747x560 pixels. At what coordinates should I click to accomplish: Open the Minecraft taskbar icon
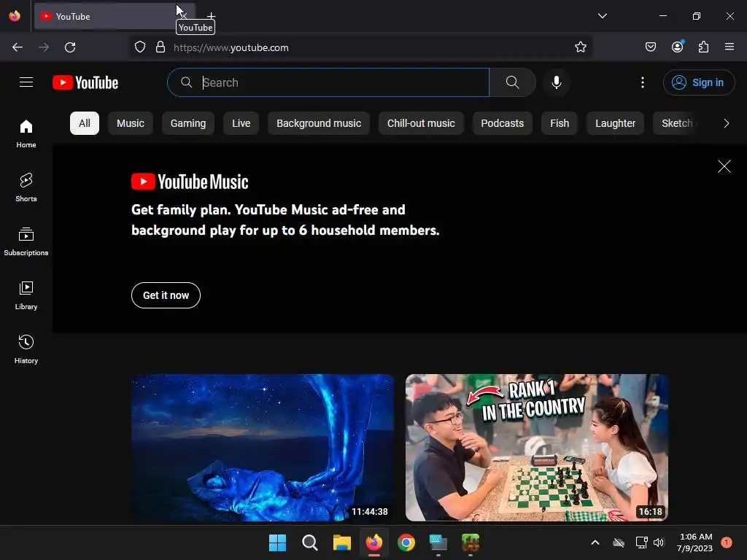click(x=471, y=542)
